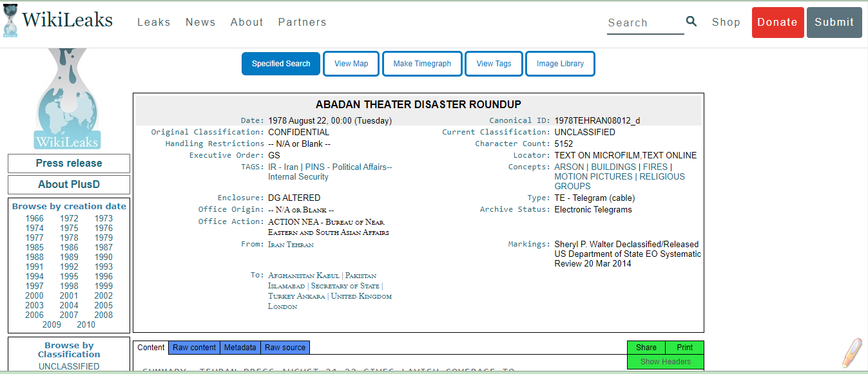Type in the Search input field
Viewport: 868px width, 374px height.
[x=644, y=23]
